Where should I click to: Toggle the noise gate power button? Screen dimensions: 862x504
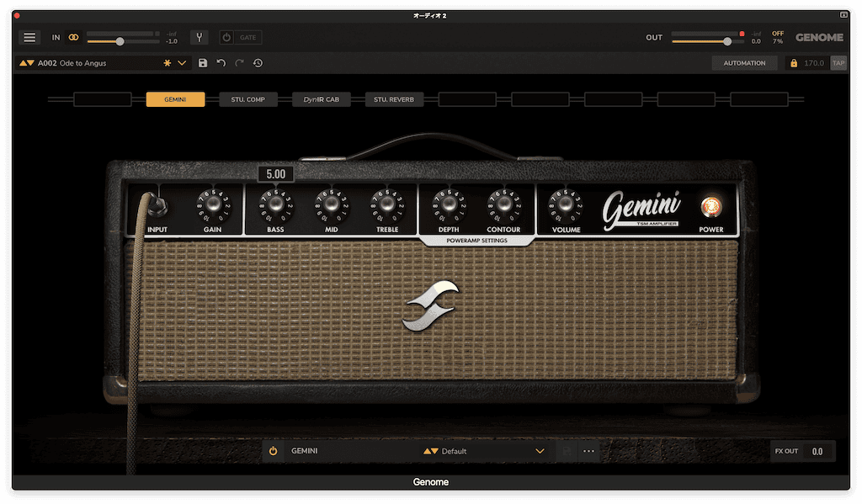click(x=226, y=37)
